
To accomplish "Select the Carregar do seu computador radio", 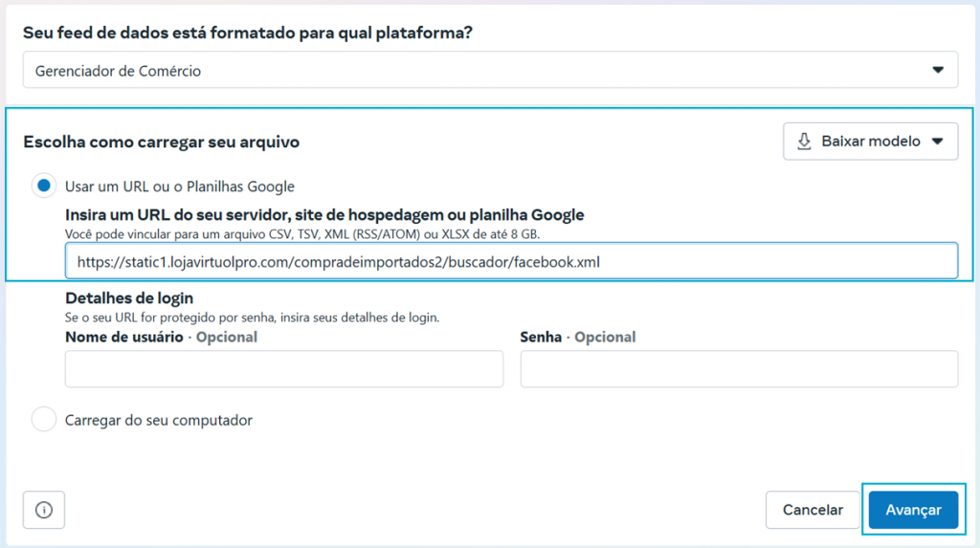I will pos(44,419).
